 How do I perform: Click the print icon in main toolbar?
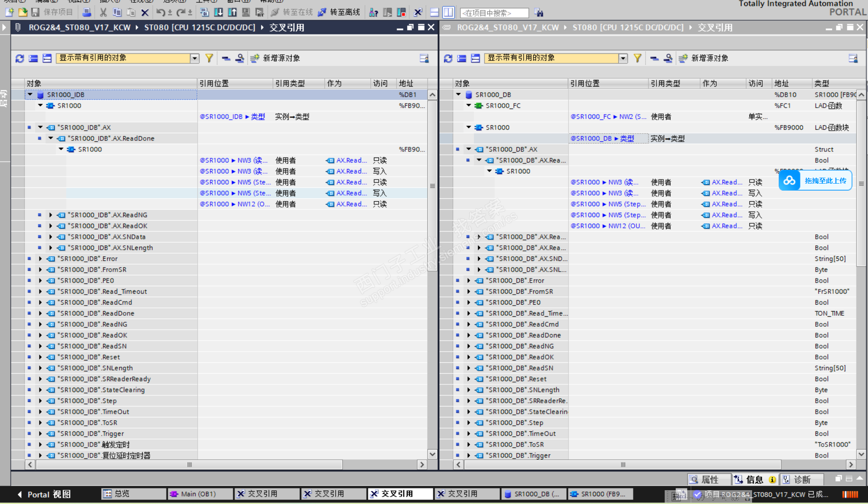coord(86,12)
